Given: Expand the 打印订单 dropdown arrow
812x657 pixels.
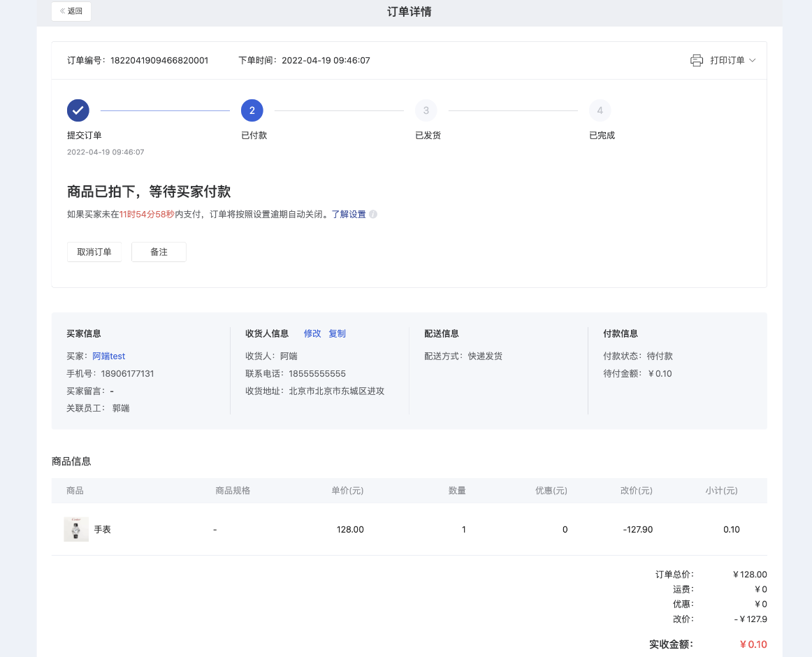Looking at the screenshot, I should (753, 61).
